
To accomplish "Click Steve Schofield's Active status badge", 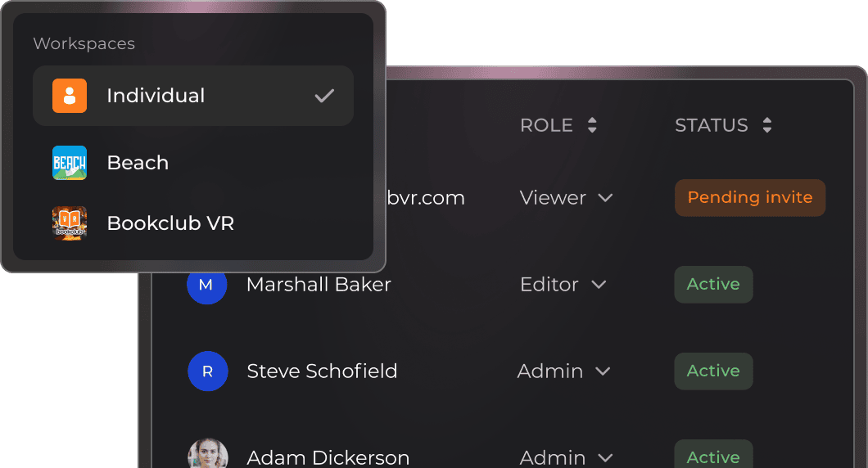I will [x=712, y=371].
